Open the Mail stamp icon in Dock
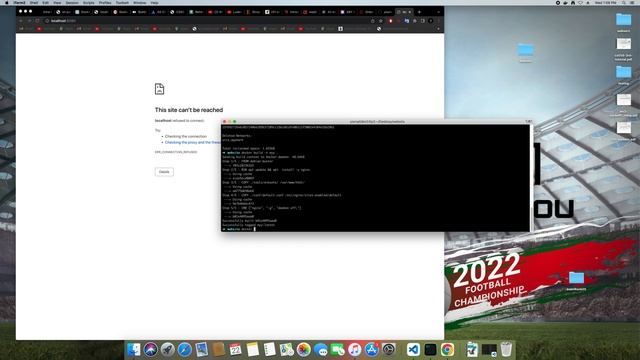The height and width of the screenshot is (360, 640). pos(202,349)
